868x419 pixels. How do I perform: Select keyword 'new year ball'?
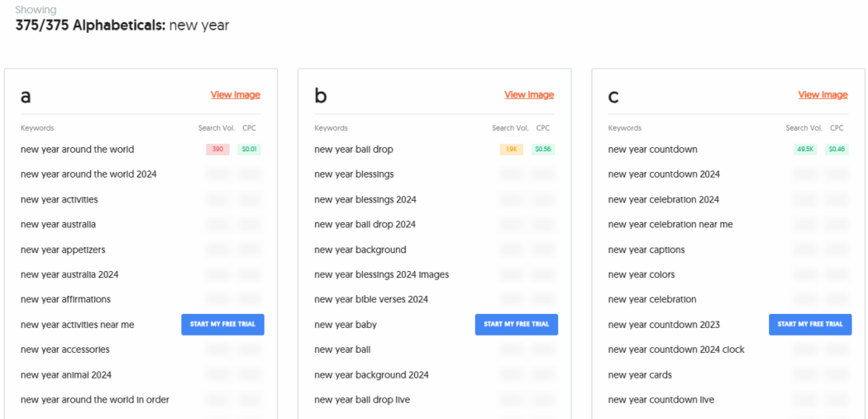342,350
